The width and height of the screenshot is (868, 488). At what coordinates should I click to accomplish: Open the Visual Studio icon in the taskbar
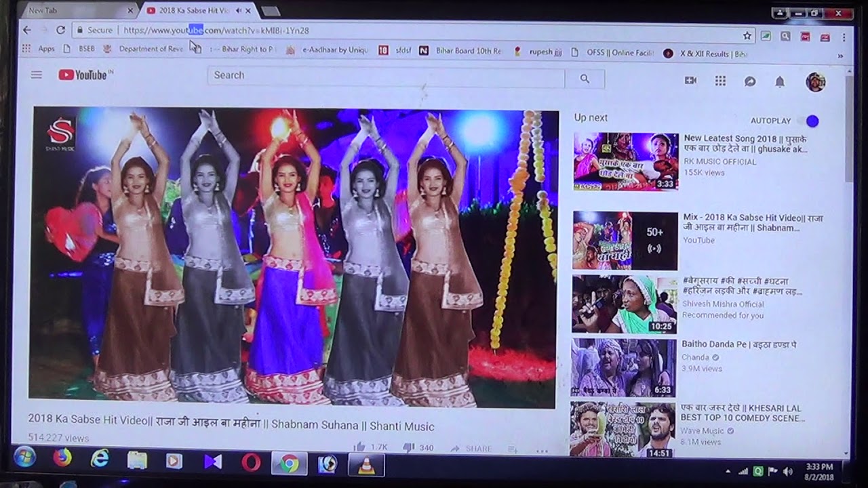[x=213, y=462]
